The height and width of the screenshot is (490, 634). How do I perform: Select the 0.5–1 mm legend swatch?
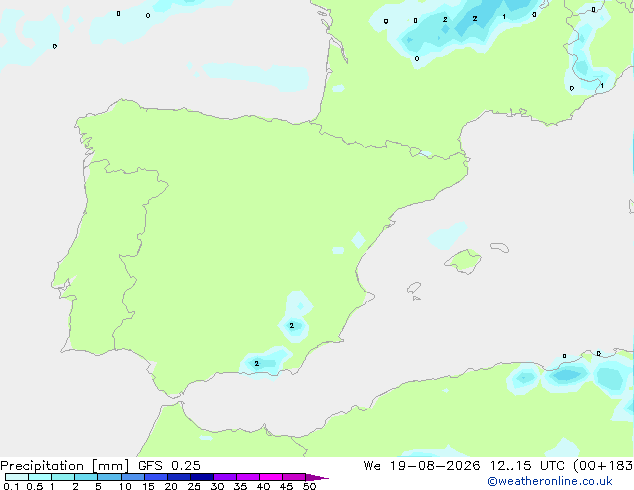[x=40, y=477]
